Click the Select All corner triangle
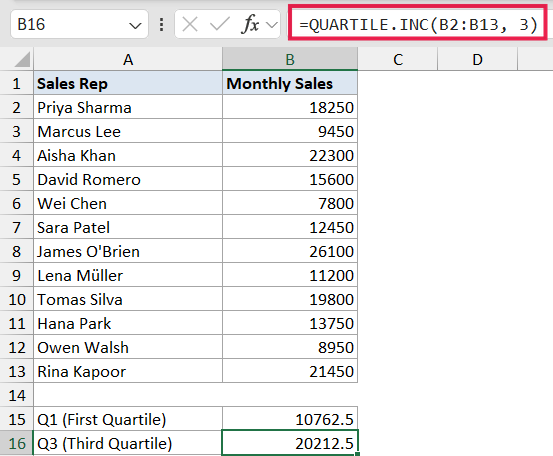553x456 pixels. [x=22, y=59]
